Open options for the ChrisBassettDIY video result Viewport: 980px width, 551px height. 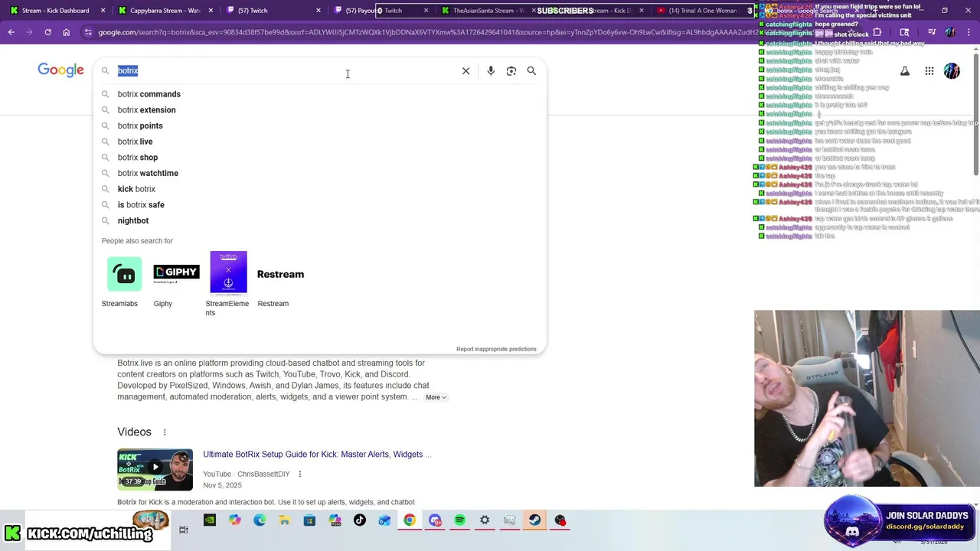pyautogui.click(x=299, y=474)
